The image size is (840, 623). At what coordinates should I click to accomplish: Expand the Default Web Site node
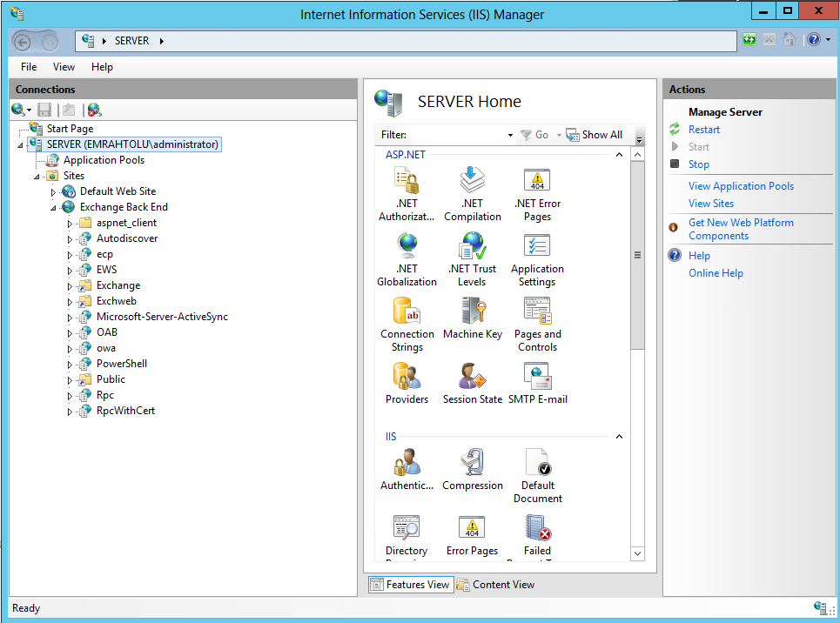pos(53,191)
